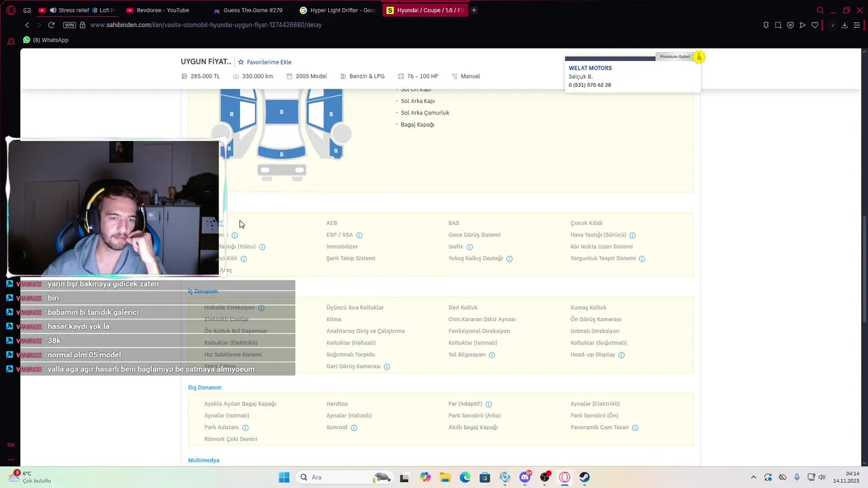Open WELAT MOTORS seller link

[x=590, y=68]
